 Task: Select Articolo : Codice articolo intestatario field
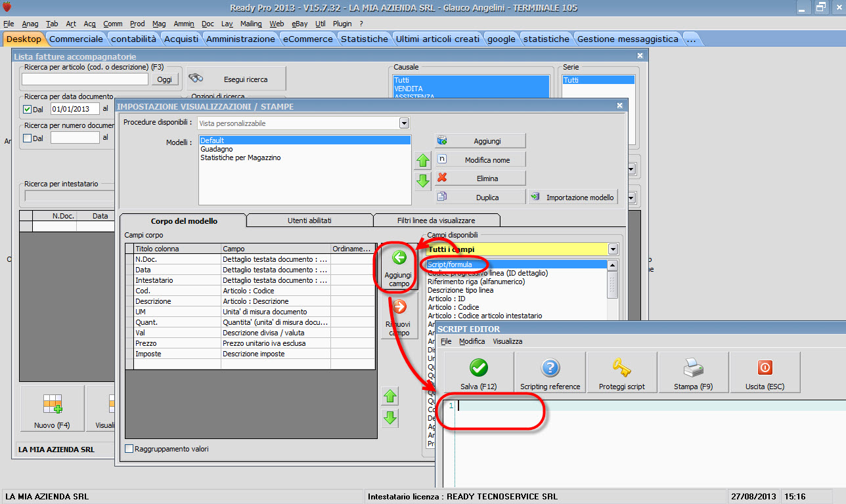[x=516, y=316]
